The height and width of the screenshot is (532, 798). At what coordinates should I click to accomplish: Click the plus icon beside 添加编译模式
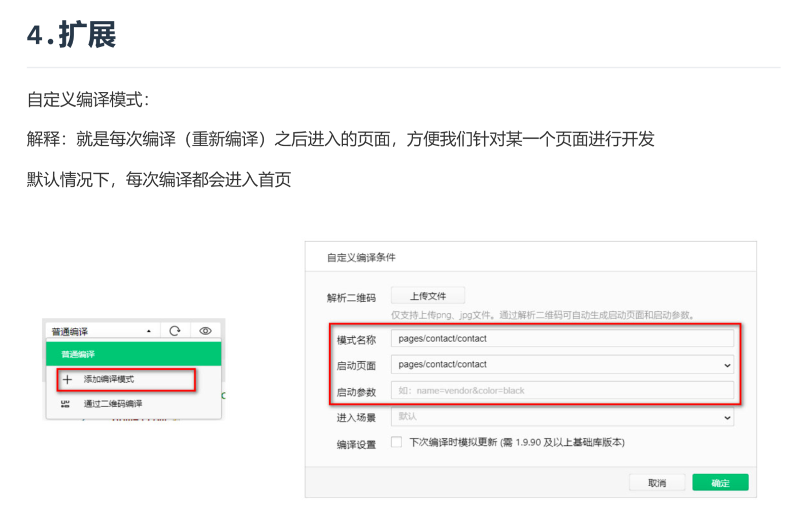[x=67, y=379]
